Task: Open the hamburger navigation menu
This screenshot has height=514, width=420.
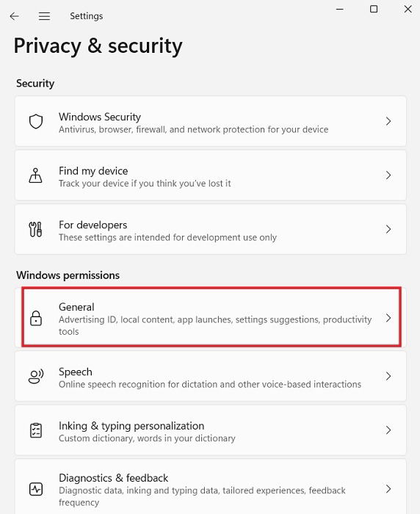Action: [x=44, y=16]
